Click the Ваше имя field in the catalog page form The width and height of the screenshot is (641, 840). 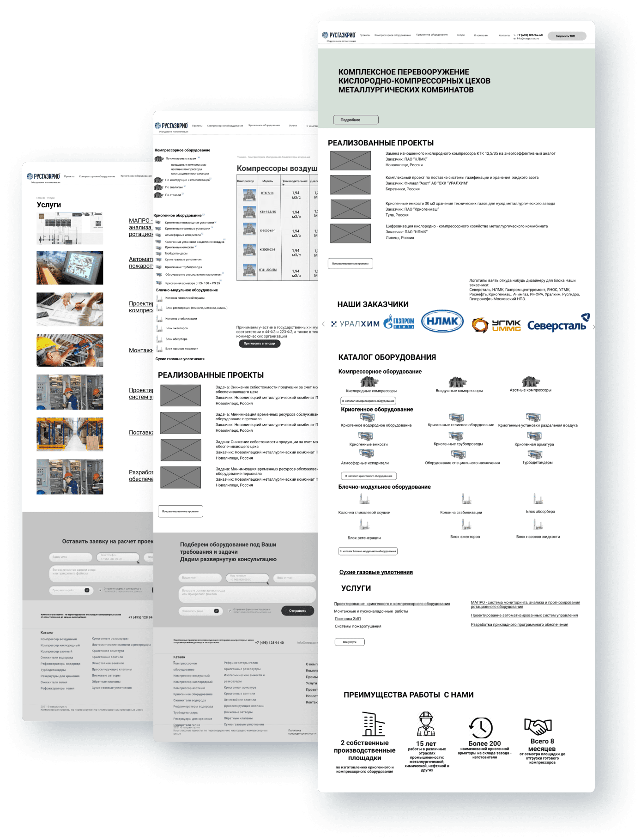coord(200,578)
